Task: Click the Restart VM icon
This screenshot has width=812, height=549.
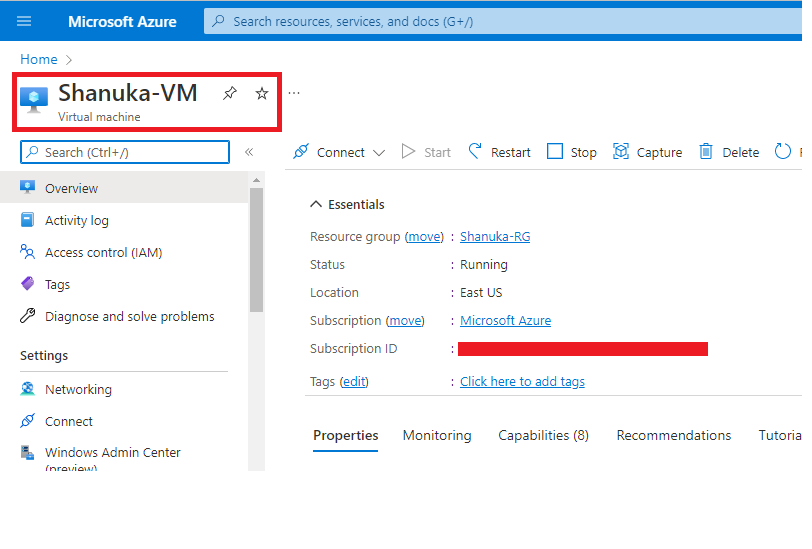Action: (x=476, y=152)
